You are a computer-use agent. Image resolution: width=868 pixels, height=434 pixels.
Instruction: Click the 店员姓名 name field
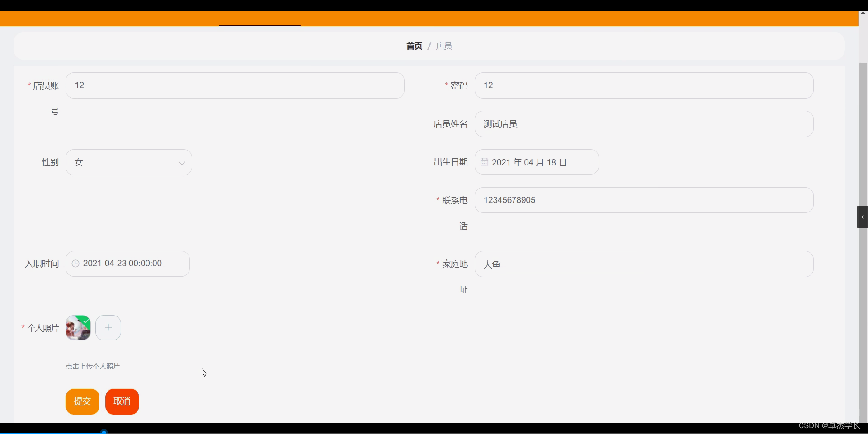[x=644, y=124]
